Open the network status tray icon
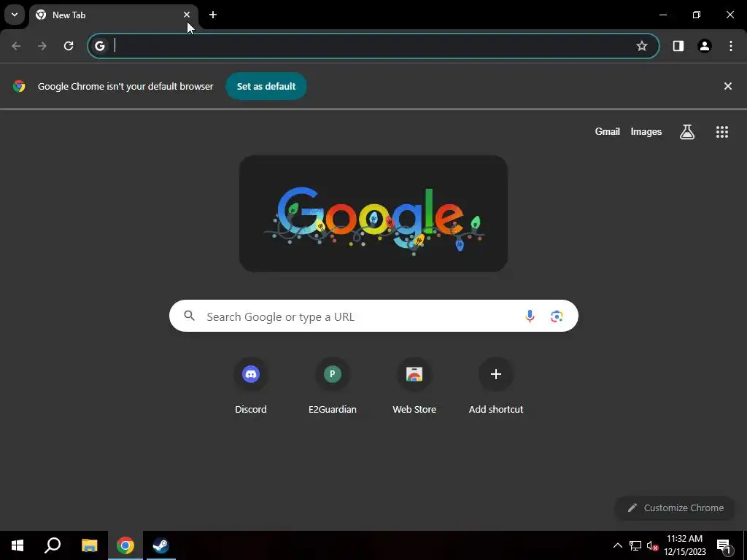Image resolution: width=747 pixels, height=560 pixels. 635,545
